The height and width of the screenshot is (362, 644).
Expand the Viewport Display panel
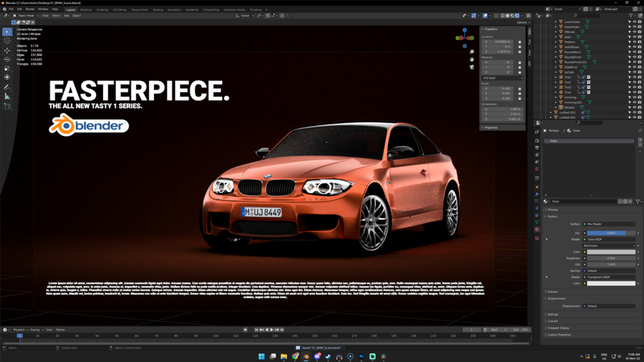(x=557, y=328)
